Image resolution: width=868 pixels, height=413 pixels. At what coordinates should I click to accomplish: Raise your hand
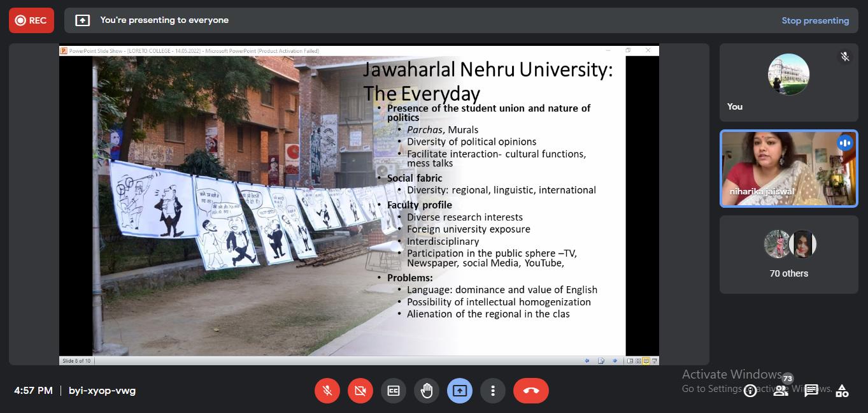click(x=427, y=391)
